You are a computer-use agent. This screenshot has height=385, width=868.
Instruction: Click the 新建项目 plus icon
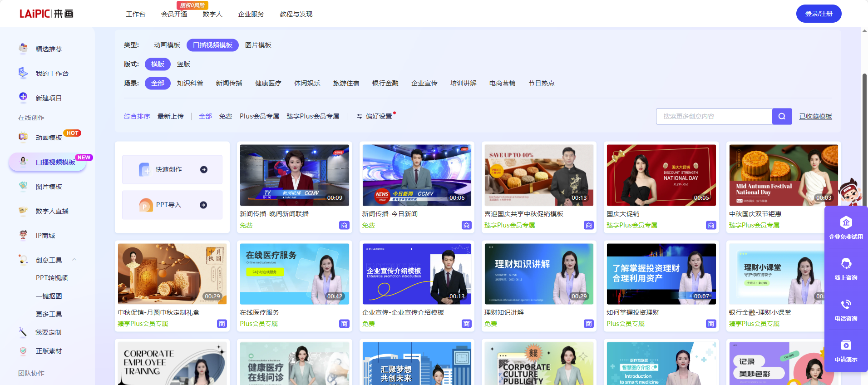23,97
